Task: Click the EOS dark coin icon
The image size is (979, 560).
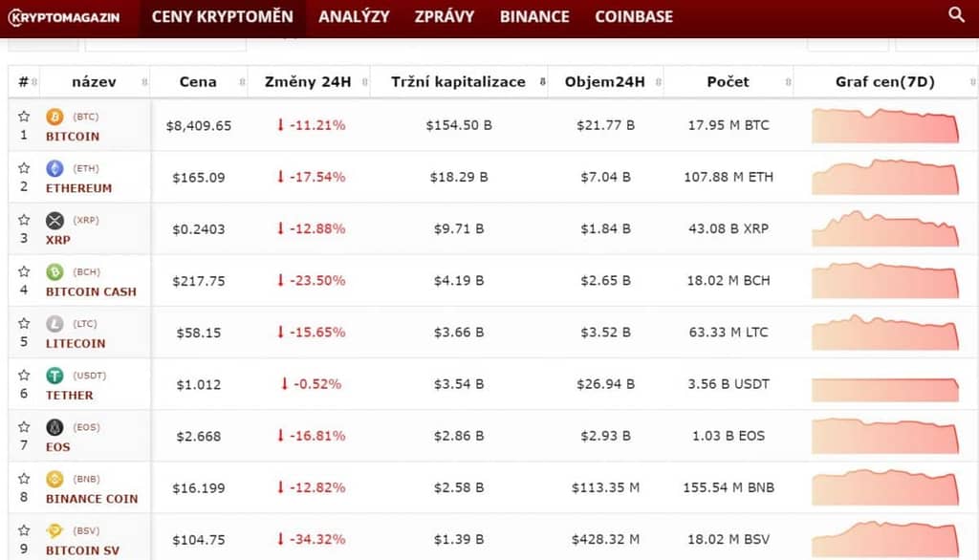Action: coord(54,428)
